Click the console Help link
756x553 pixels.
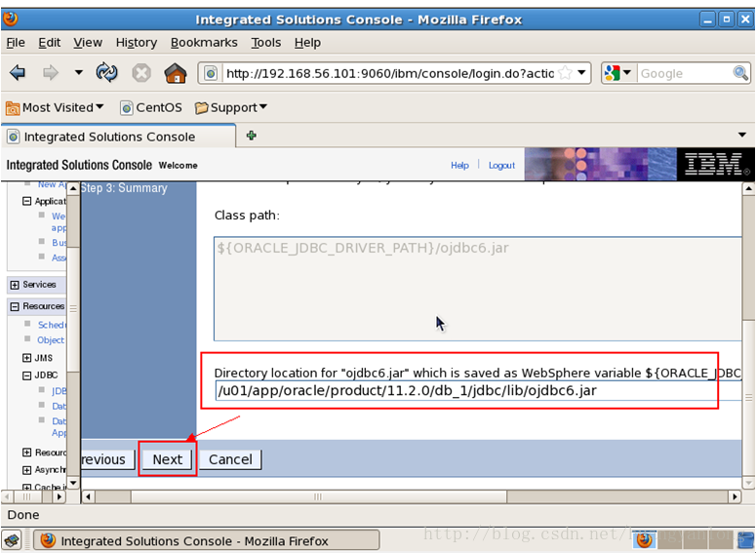[459, 165]
